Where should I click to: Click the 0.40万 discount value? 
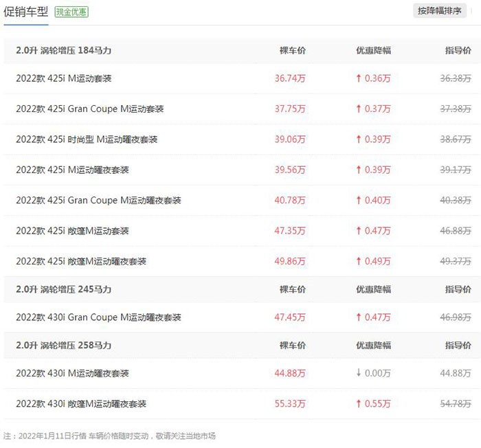378,200
